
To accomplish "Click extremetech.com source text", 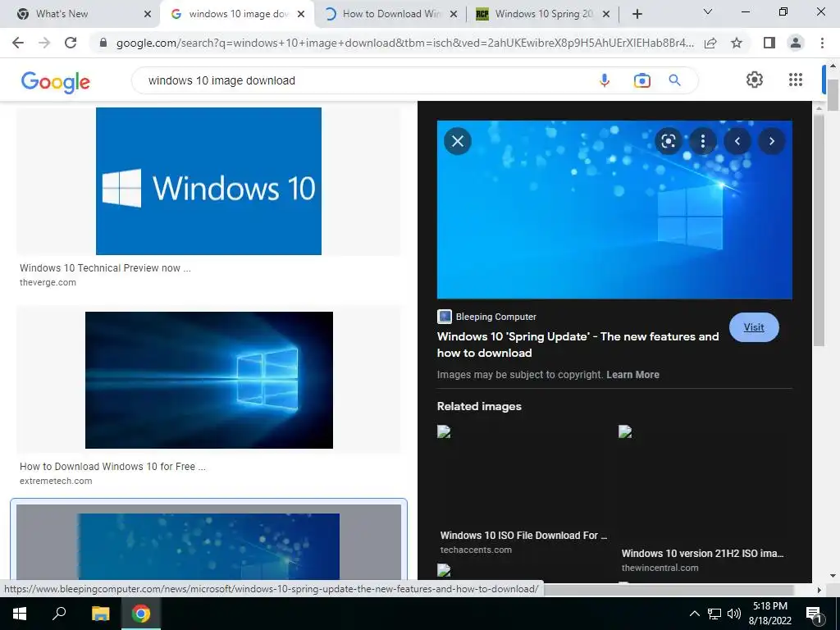I will [x=56, y=481].
